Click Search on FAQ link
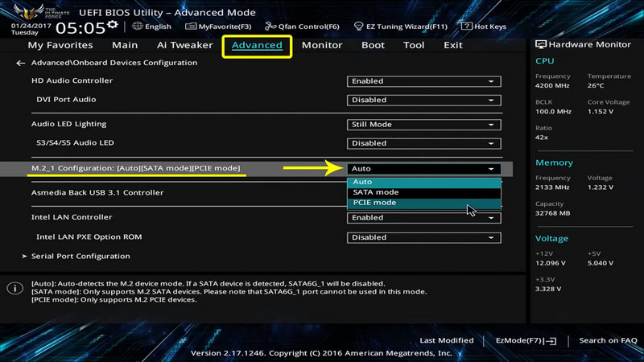This screenshot has height=362, width=644. (x=608, y=340)
